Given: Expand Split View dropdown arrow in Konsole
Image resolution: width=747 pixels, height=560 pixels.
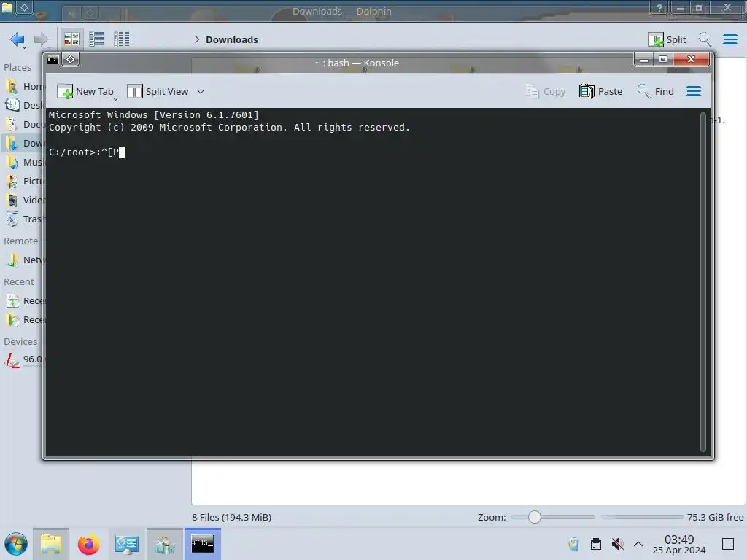Looking at the screenshot, I should [201, 91].
